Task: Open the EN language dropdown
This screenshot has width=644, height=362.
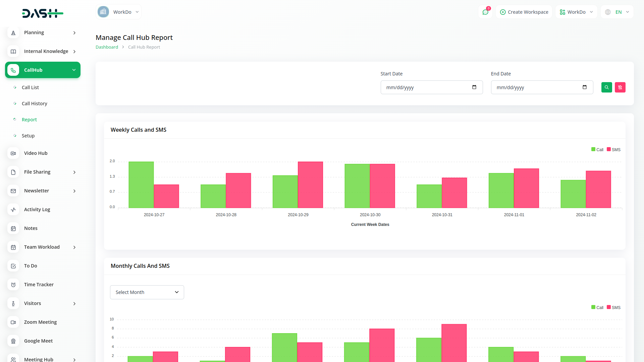Action: (617, 12)
